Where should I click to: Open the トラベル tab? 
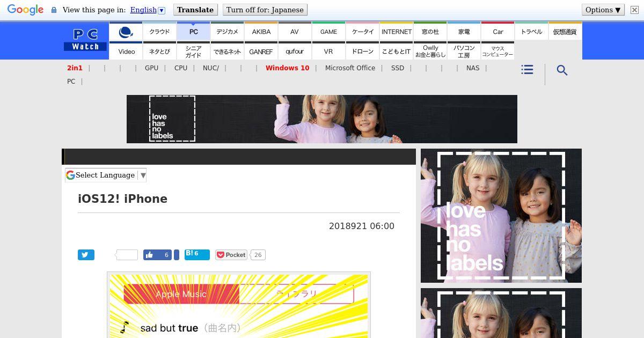click(x=531, y=32)
